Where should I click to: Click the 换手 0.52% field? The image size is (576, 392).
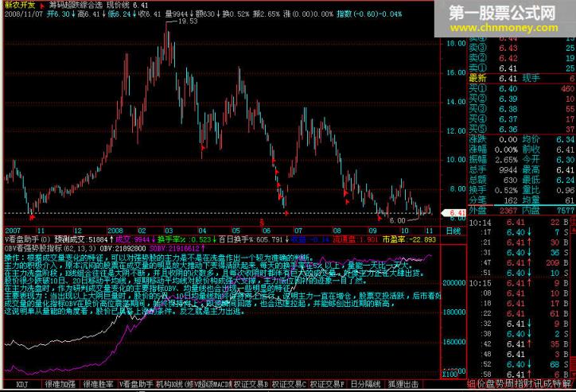point(493,190)
